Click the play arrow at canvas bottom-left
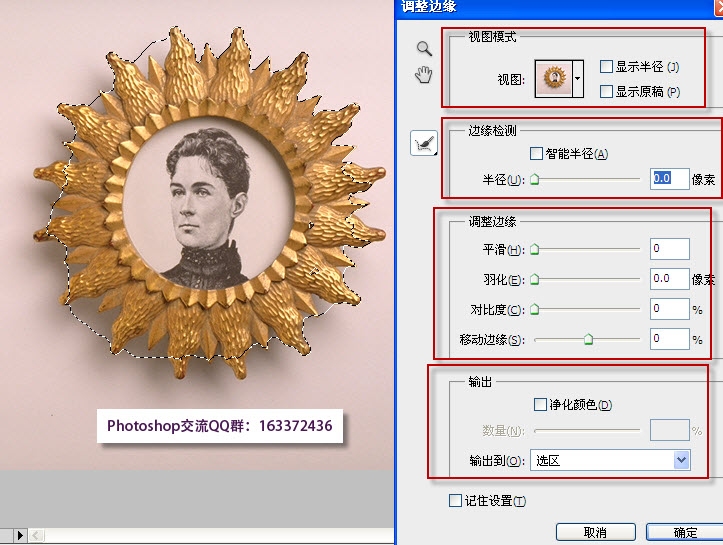The image size is (723, 545). (20, 535)
